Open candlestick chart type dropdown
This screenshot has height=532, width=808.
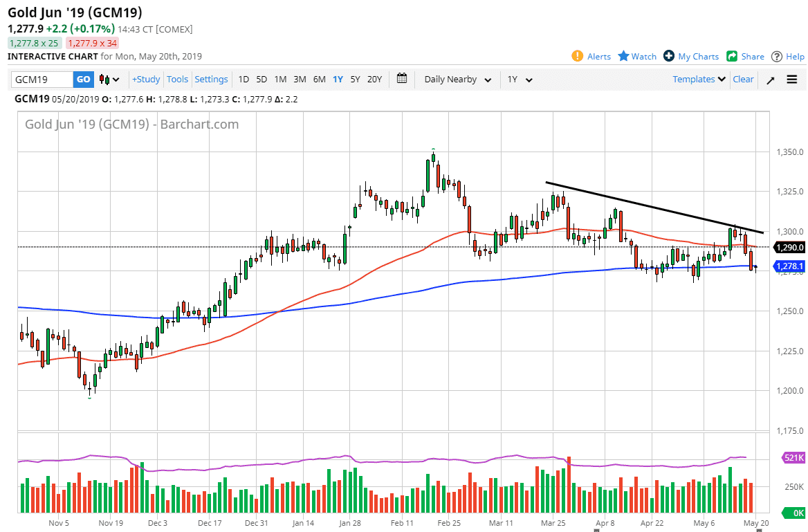(109, 80)
